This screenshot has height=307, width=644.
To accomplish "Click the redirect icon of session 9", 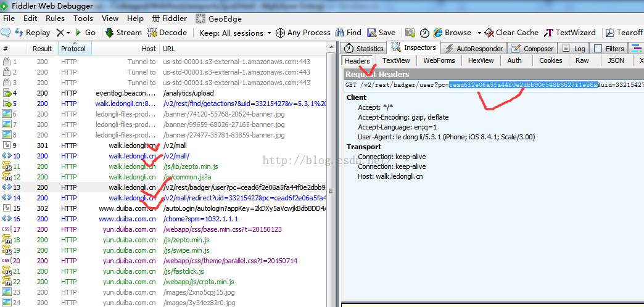I will coord(7,145).
